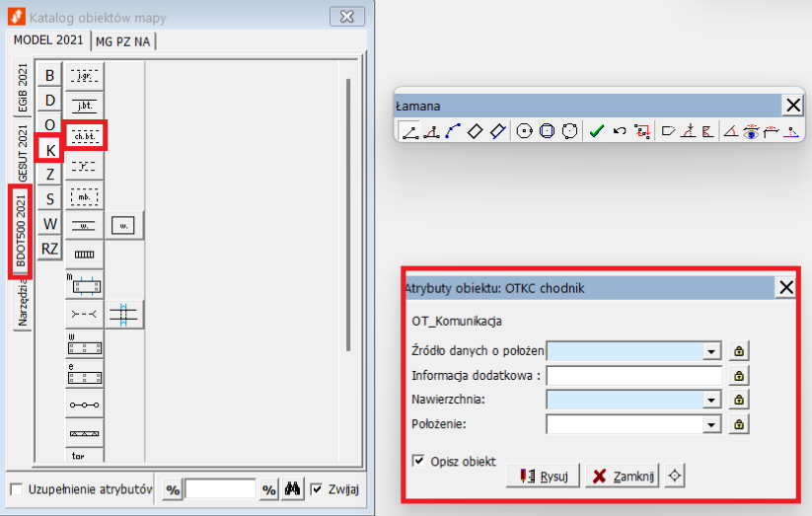Click the binoculars search icon
The height and width of the screenshot is (516, 812).
point(292,489)
